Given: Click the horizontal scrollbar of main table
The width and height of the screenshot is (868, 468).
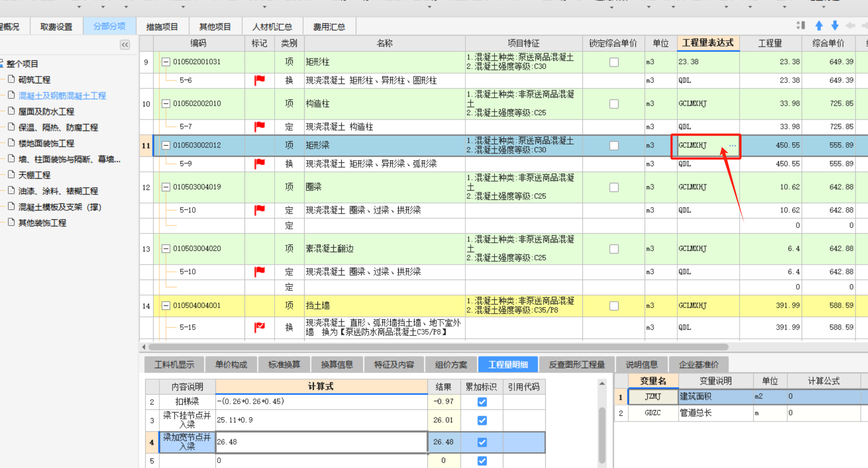Looking at the screenshot, I should [438, 347].
